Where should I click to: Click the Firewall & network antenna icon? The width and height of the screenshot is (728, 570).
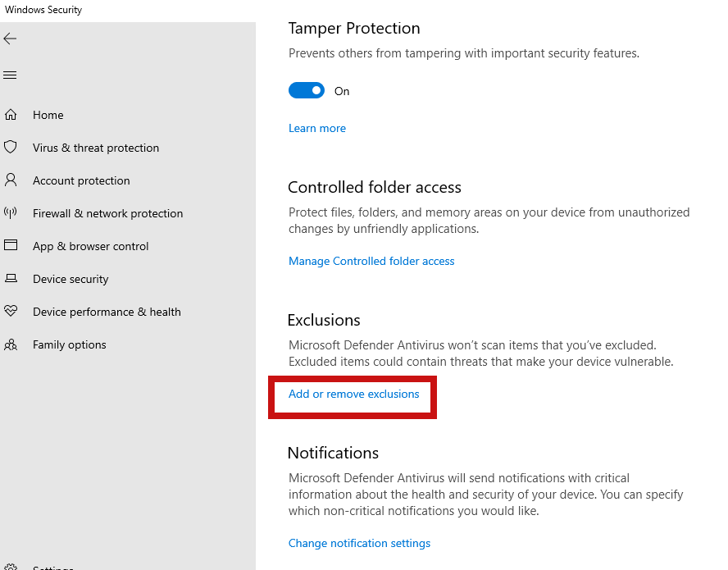(x=11, y=213)
